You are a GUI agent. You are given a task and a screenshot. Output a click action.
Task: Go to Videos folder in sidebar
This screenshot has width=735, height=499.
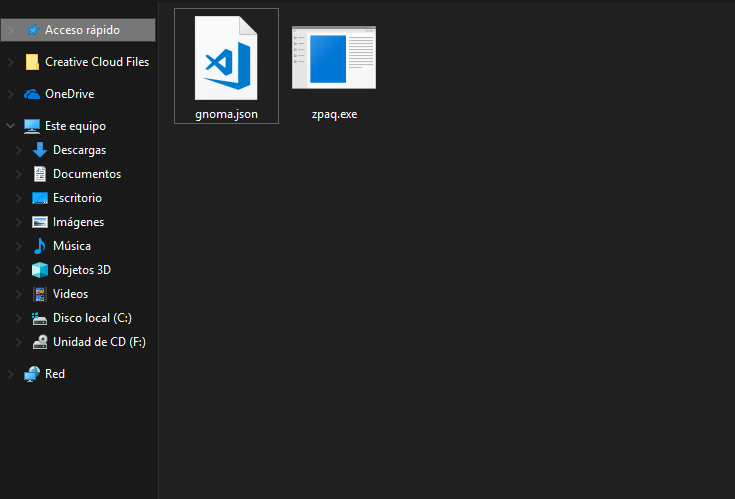(x=70, y=294)
